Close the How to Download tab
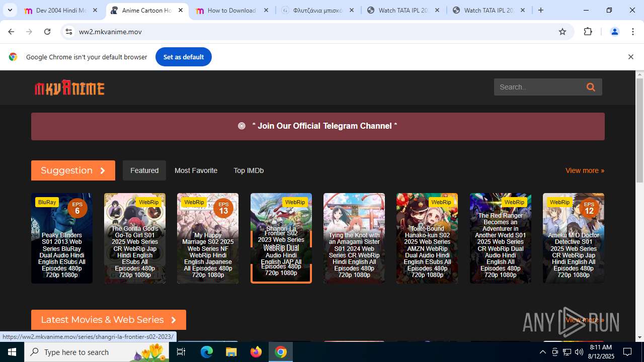 point(266,10)
